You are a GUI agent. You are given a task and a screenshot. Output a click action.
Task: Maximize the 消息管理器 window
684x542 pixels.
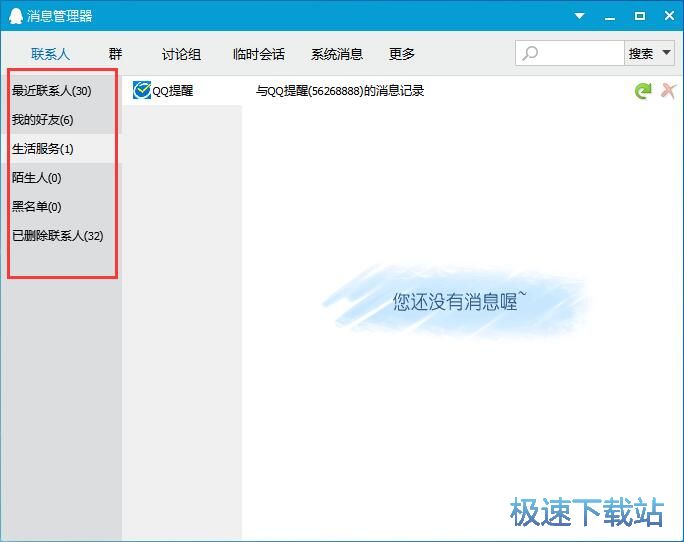click(x=640, y=16)
